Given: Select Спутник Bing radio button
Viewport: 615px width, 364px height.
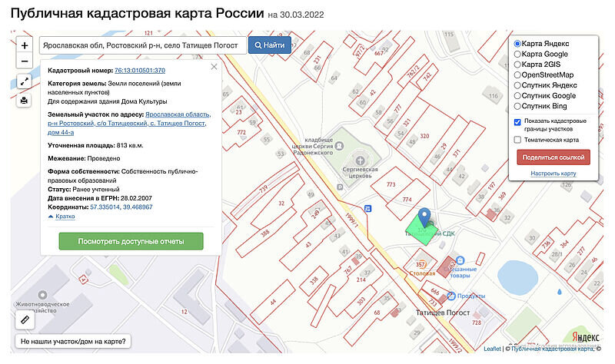Looking at the screenshot, I should coord(517,106).
